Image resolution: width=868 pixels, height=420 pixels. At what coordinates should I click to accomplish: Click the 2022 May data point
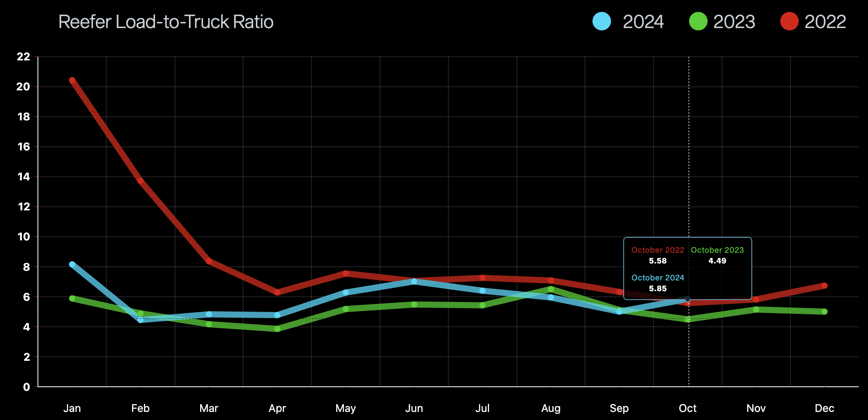point(346,273)
